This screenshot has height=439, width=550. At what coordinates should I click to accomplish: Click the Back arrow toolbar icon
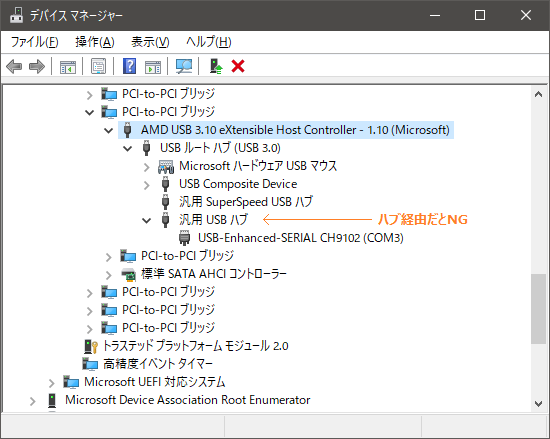pyautogui.click(x=14, y=66)
